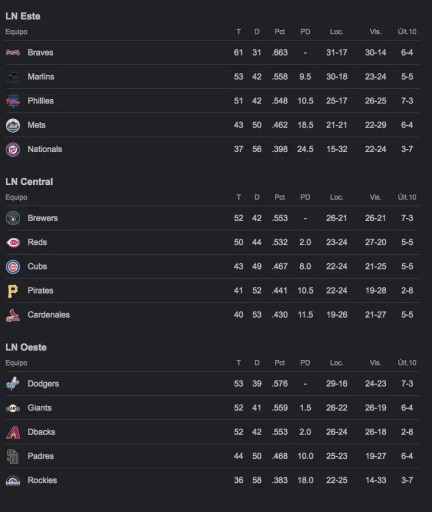Click the Brewers team logo
The height and width of the screenshot is (512, 432).
(x=13, y=218)
